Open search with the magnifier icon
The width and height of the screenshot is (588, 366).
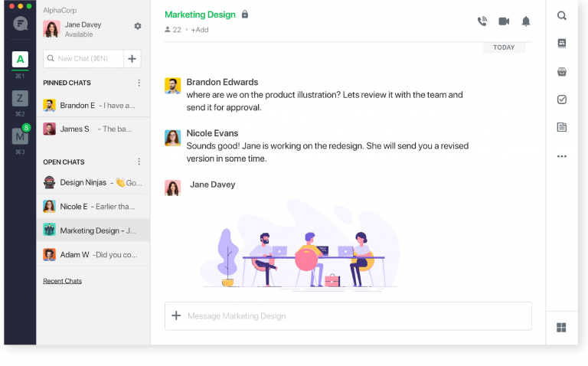point(561,16)
